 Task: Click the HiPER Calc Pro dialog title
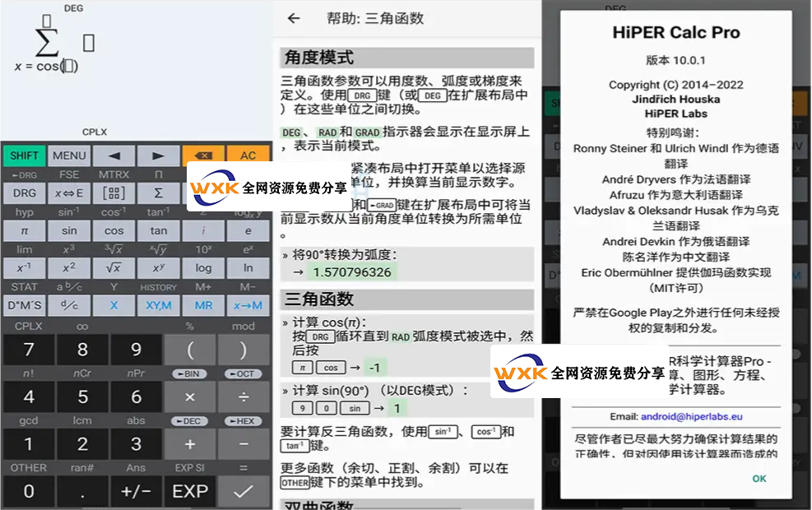pyautogui.click(x=676, y=33)
